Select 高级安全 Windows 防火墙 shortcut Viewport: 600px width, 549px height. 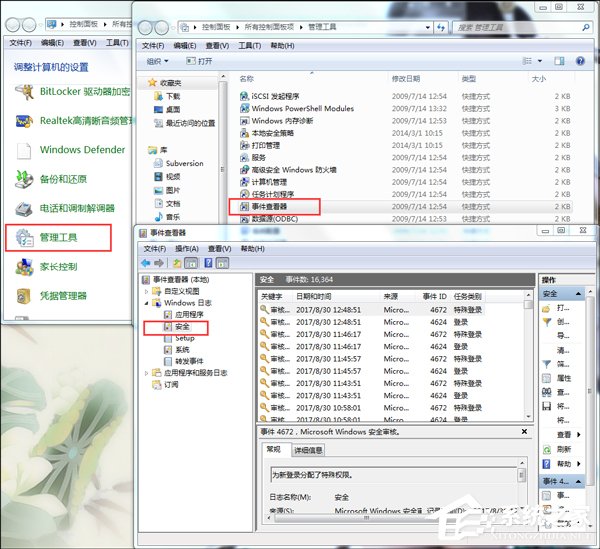tap(288, 170)
